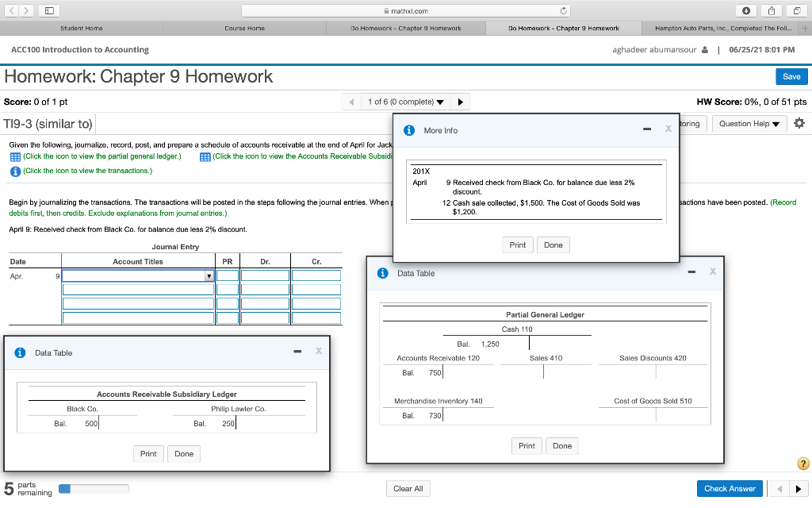The width and height of the screenshot is (812, 508).
Task: Click Print in the More Info dialog
Action: tap(517, 244)
